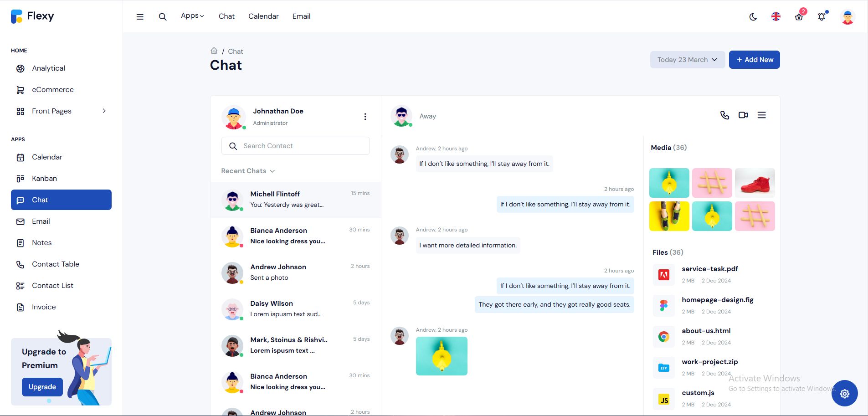This screenshot has width=868, height=416.
Task: Click the Add New button
Action: (755, 60)
